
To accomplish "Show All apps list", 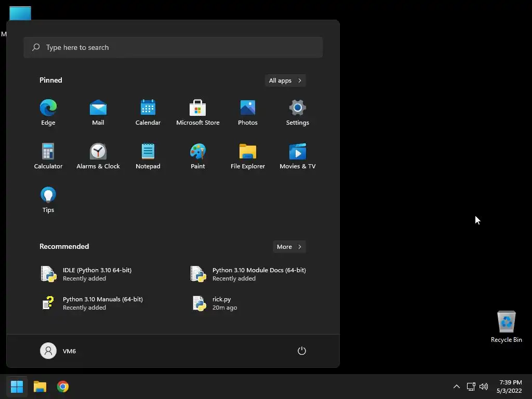I will [x=285, y=81].
